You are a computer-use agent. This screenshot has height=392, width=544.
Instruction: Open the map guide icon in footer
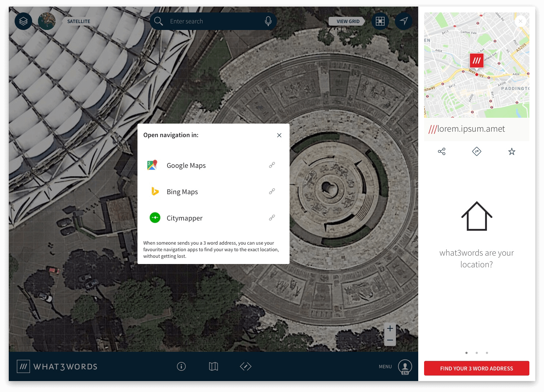214,366
